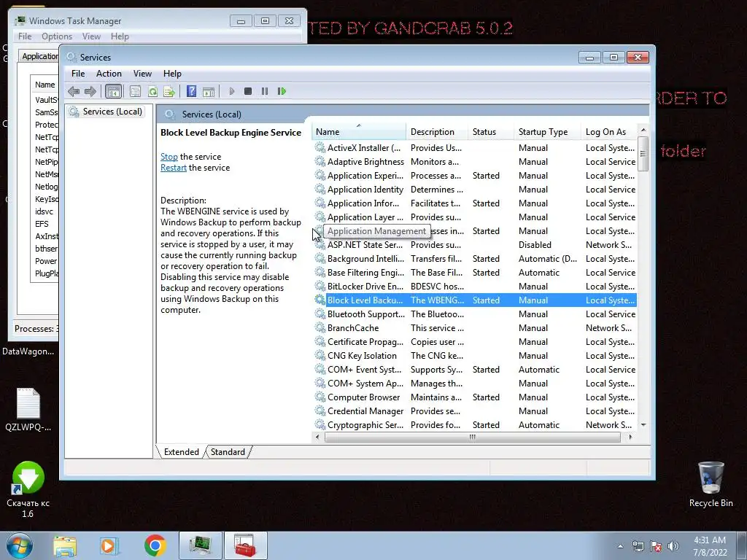Toggle the Show/Hide Action Pane icon

click(x=209, y=91)
